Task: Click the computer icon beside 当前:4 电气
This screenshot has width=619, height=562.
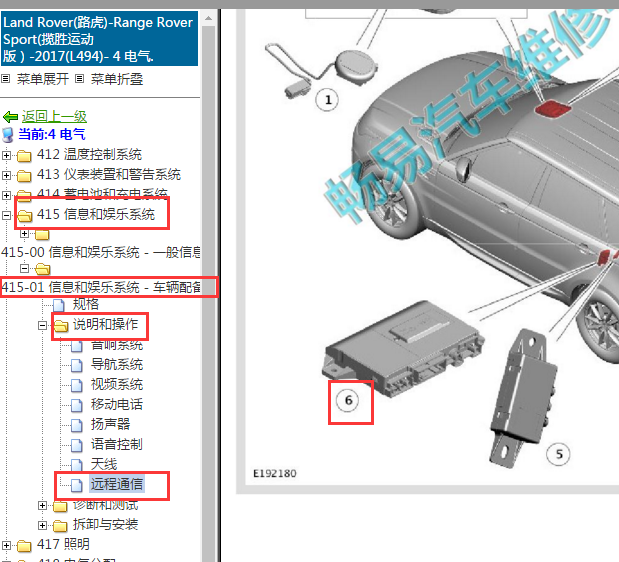Action: [x=8, y=135]
